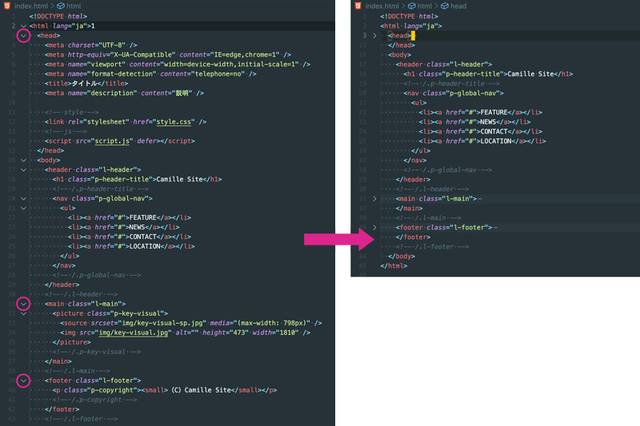640x426 pixels.
Task: Click the html lang="ja" line in right pane
Action: coord(411,26)
